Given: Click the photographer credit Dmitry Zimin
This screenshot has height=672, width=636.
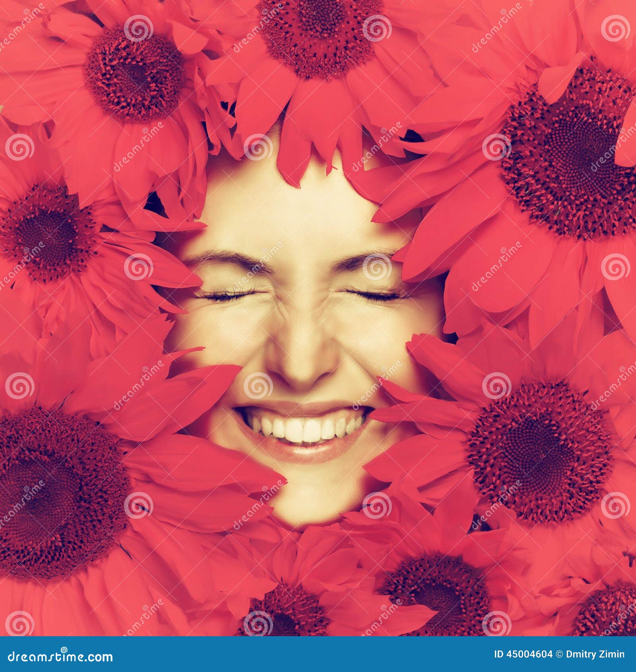Looking at the screenshot, I should click(595, 653).
